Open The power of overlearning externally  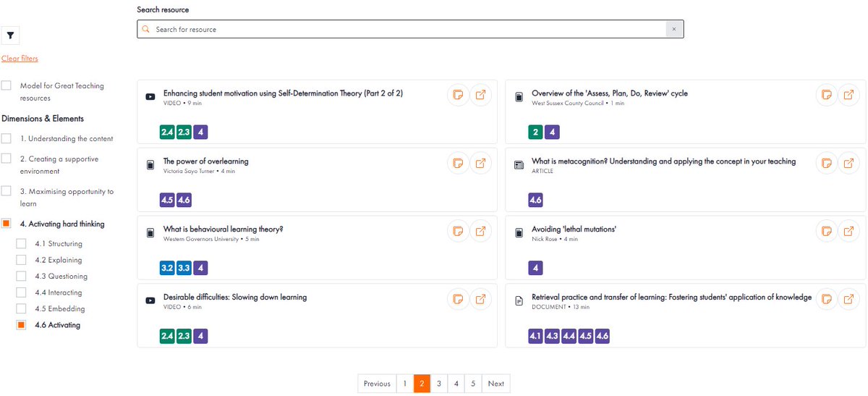pyautogui.click(x=480, y=164)
